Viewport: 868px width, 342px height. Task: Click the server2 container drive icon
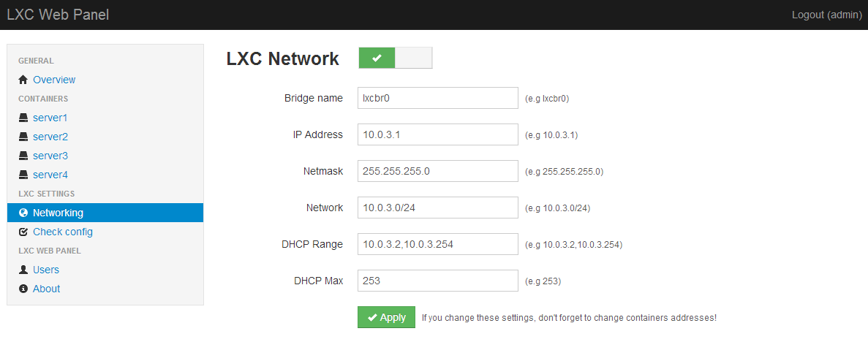tap(23, 137)
